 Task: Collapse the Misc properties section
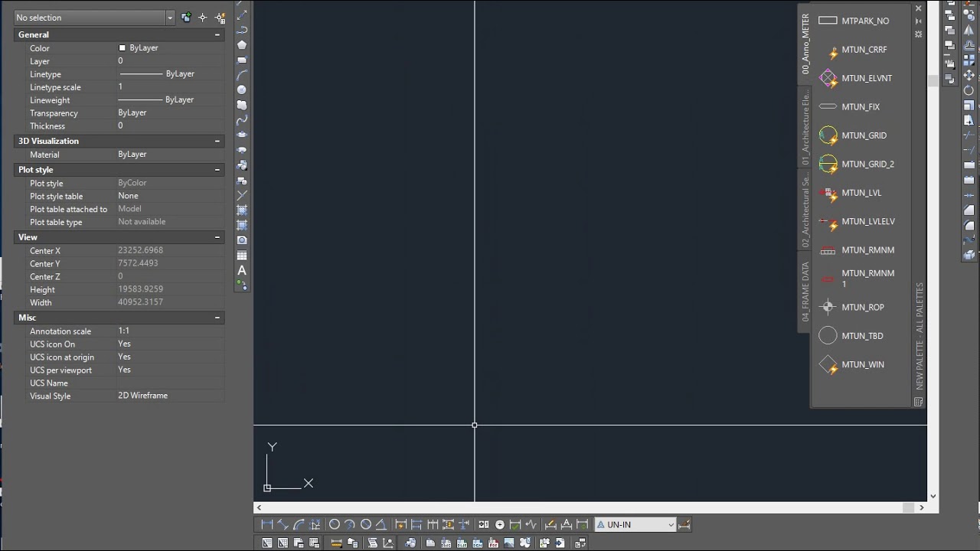[x=217, y=318]
